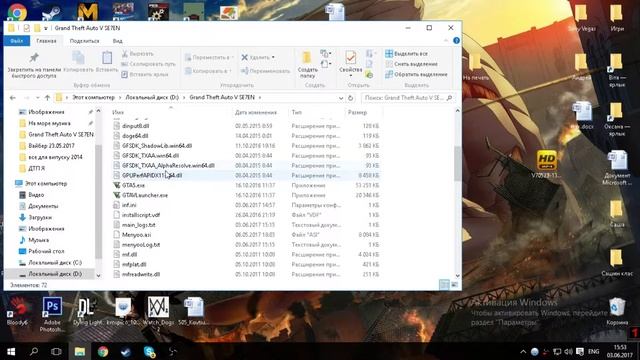Click Локальный диск (D:) in the breadcrumb
The image size is (640, 360).
[x=152, y=98]
